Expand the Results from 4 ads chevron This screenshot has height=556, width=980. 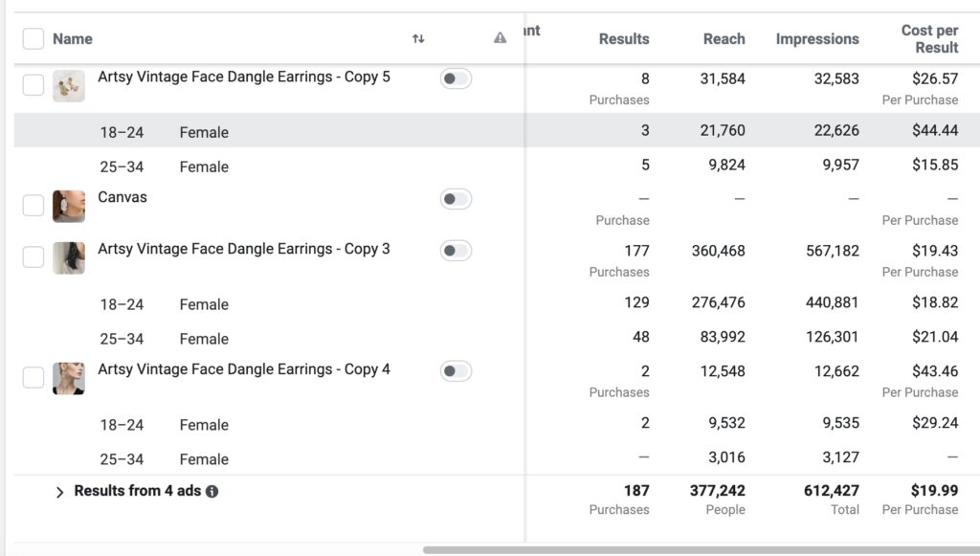pyautogui.click(x=59, y=492)
